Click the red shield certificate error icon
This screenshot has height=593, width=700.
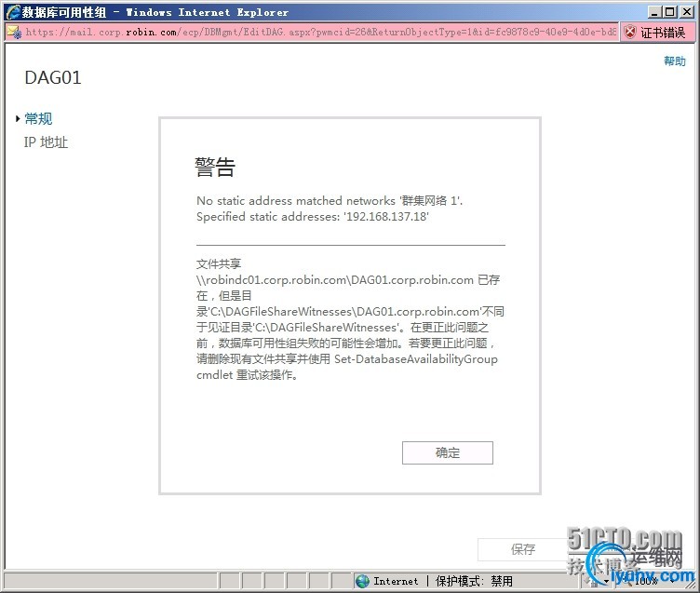(x=630, y=33)
